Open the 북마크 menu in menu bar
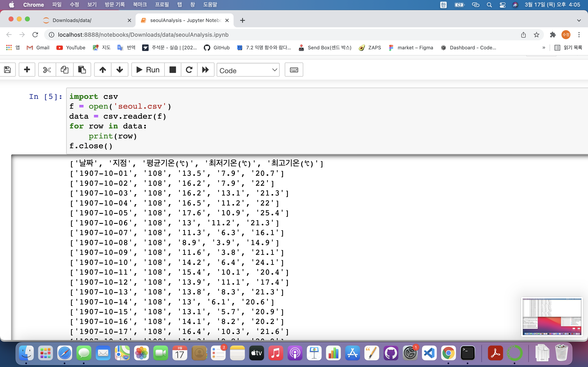The height and width of the screenshot is (367, 588). click(x=140, y=5)
